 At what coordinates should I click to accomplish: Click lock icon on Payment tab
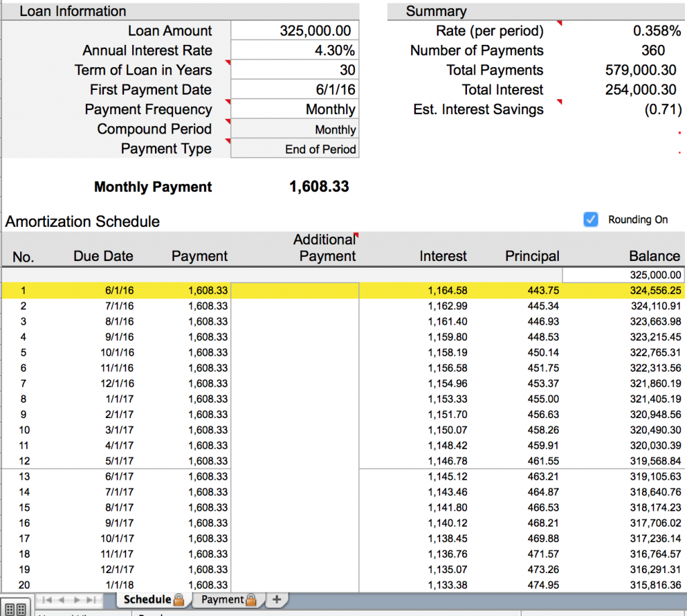tap(252, 599)
